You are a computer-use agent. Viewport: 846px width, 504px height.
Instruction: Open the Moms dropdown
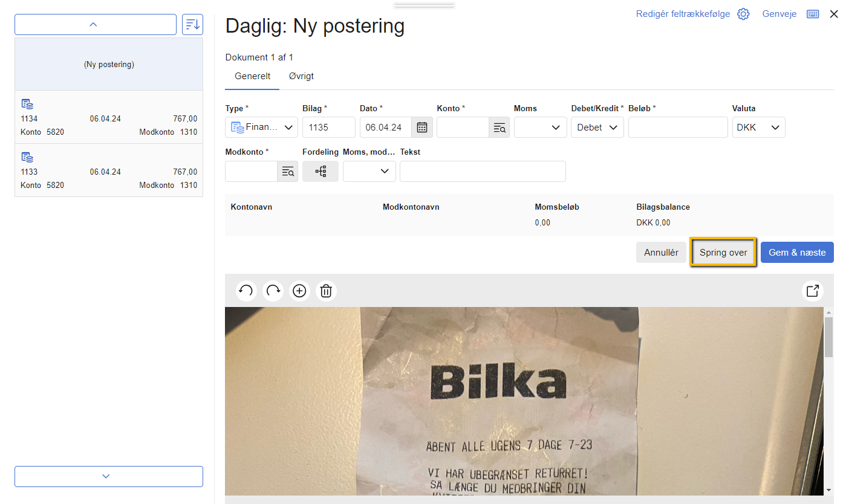[540, 127]
